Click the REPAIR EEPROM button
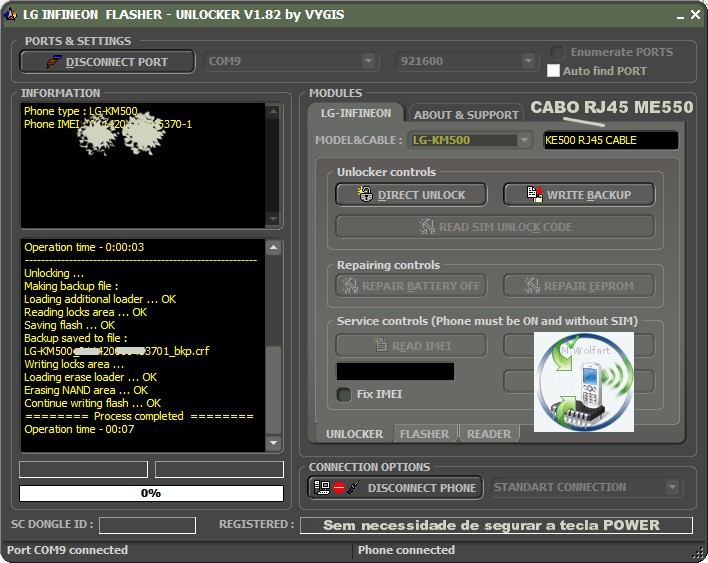 pos(579,286)
